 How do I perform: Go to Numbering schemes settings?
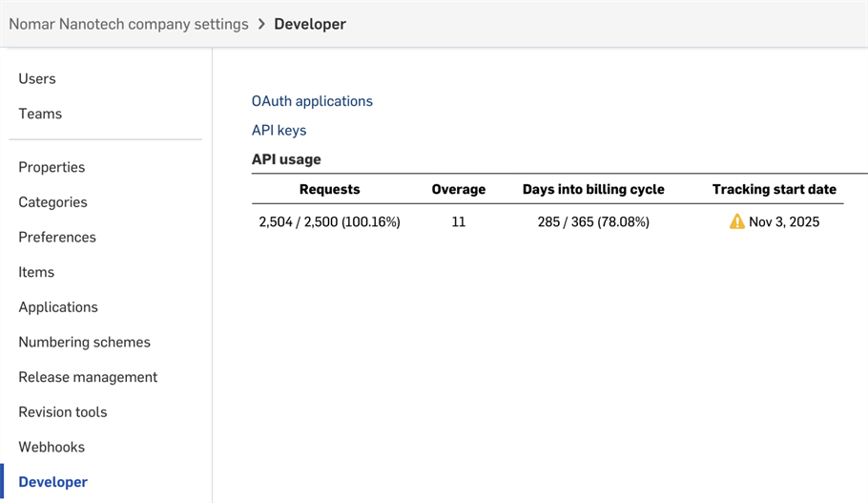(84, 342)
